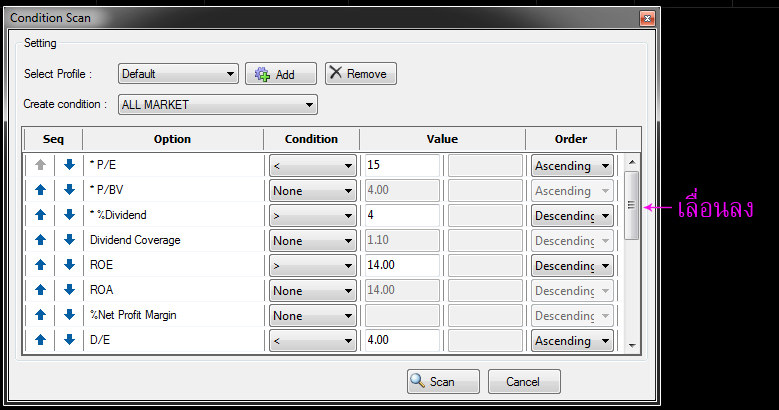Move the %Net Profit Margin row down
The image size is (779, 410).
pyautogui.click(x=69, y=316)
